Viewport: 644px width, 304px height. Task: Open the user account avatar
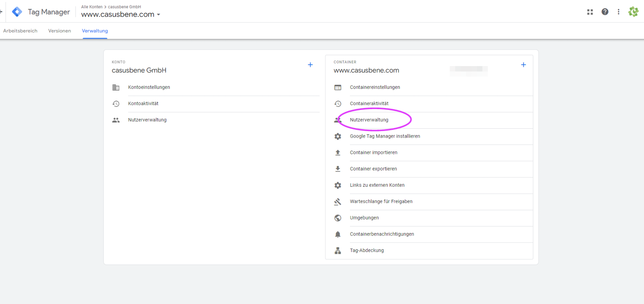633,12
